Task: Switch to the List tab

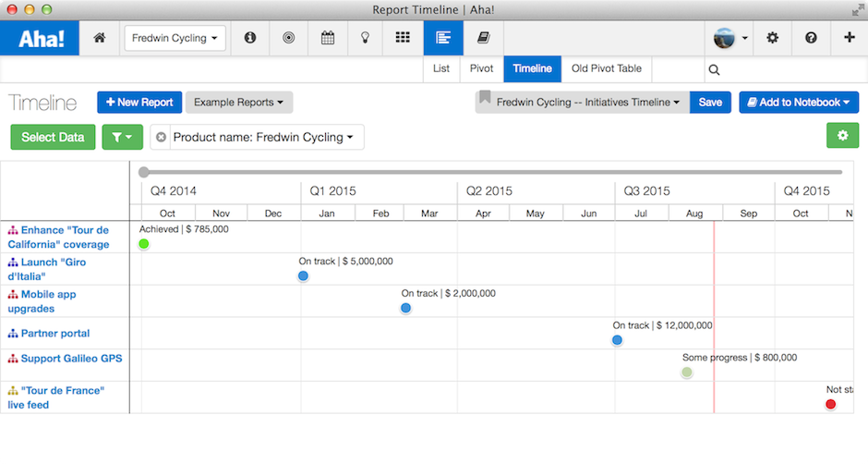Action: click(x=441, y=68)
